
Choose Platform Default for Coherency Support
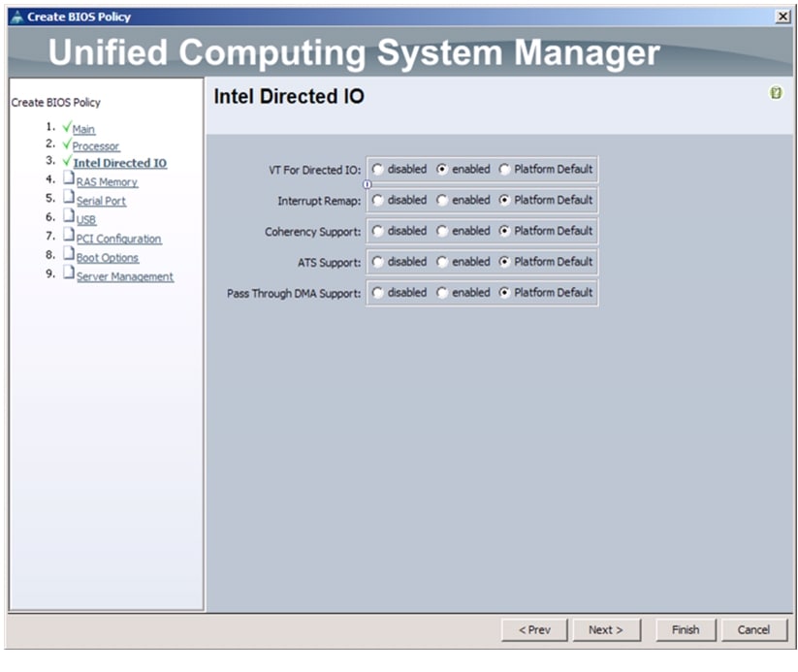pyautogui.click(x=504, y=231)
